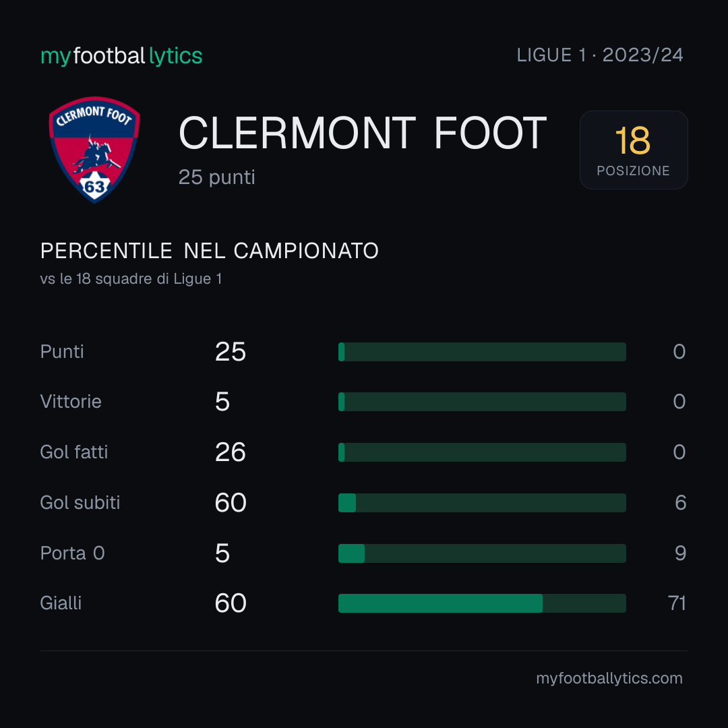Image resolution: width=728 pixels, height=728 pixels.
Task: Click the Porta 0 row label
Action: pos(72,553)
